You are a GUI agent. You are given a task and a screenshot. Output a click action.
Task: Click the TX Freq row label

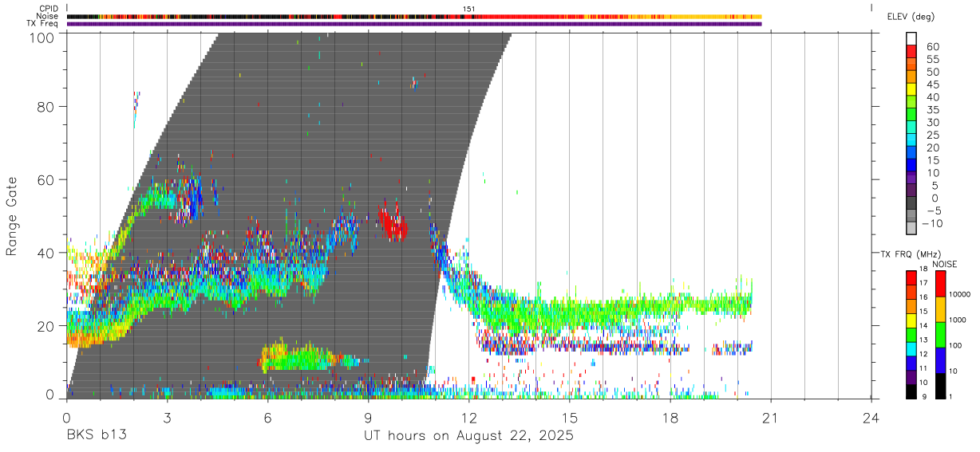43,24
